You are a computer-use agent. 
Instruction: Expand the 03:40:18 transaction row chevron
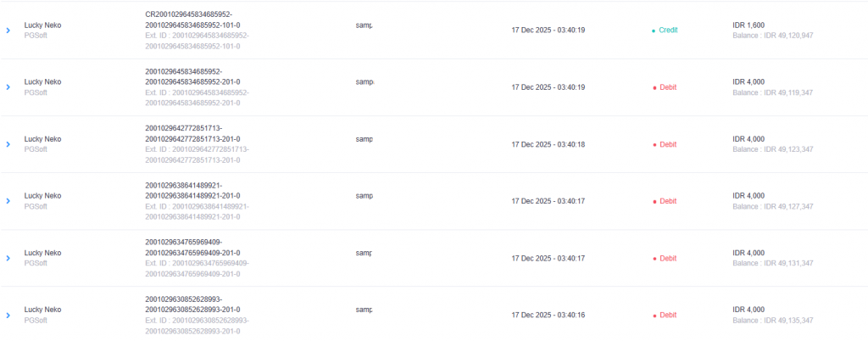[x=8, y=144]
